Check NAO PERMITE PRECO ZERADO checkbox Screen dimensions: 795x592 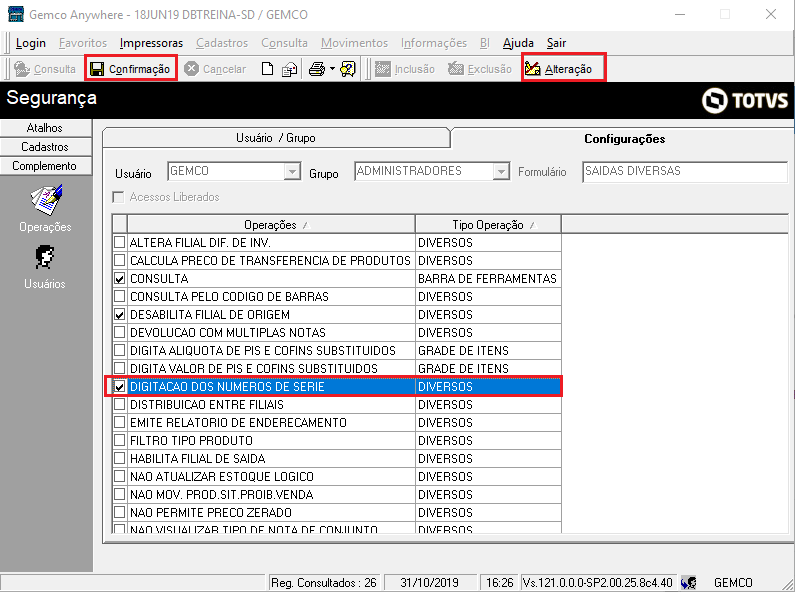(120, 512)
